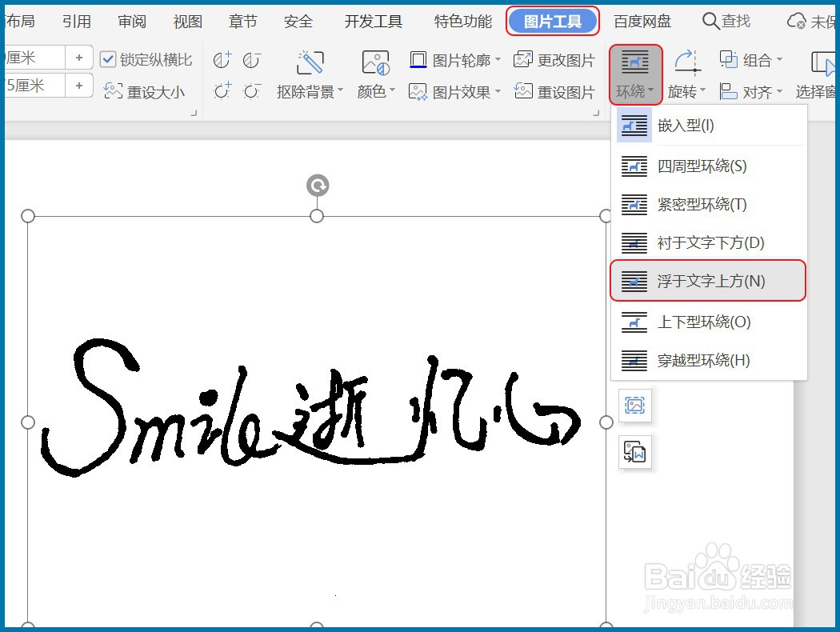Click the height centimeter input field
The image size is (840, 632).
[35, 58]
